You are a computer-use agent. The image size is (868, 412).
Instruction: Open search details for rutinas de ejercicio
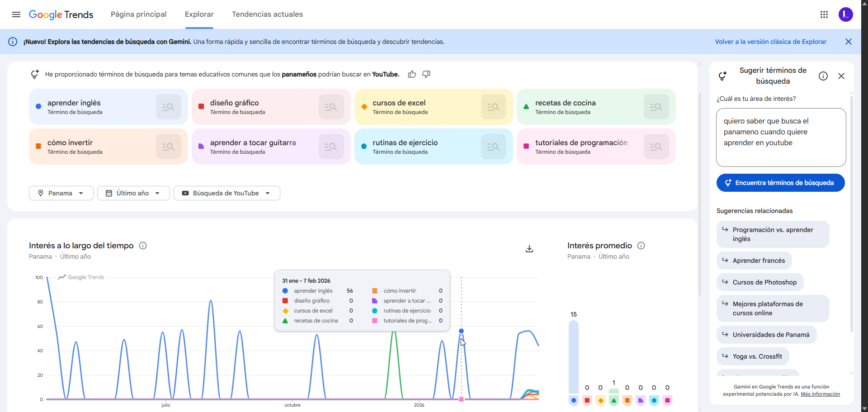pyautogui.click(x=494, y=147)
